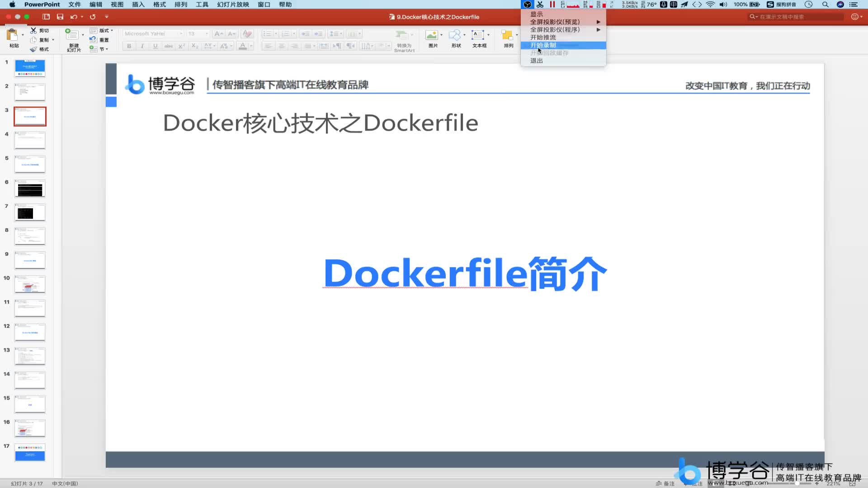Viewport: 868px width, 488px height.
Task: Select 显示 in OBS menu
Action: click(563, 14)
